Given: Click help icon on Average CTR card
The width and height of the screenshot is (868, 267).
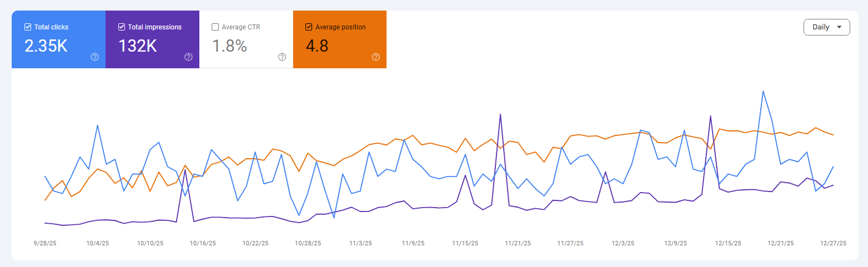Looking at the screenshot, I should pyautogui.click(x=282, y=57).
